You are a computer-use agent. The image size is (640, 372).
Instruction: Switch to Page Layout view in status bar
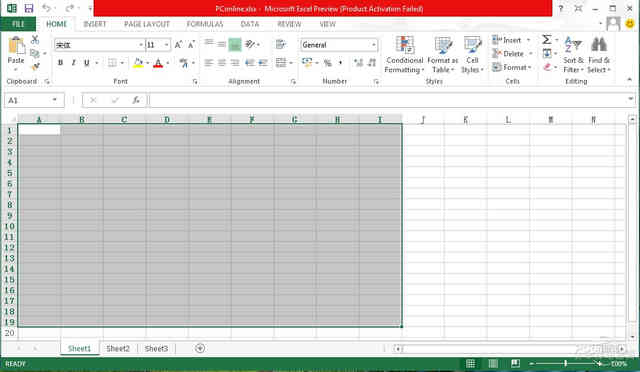click(493, 363)
